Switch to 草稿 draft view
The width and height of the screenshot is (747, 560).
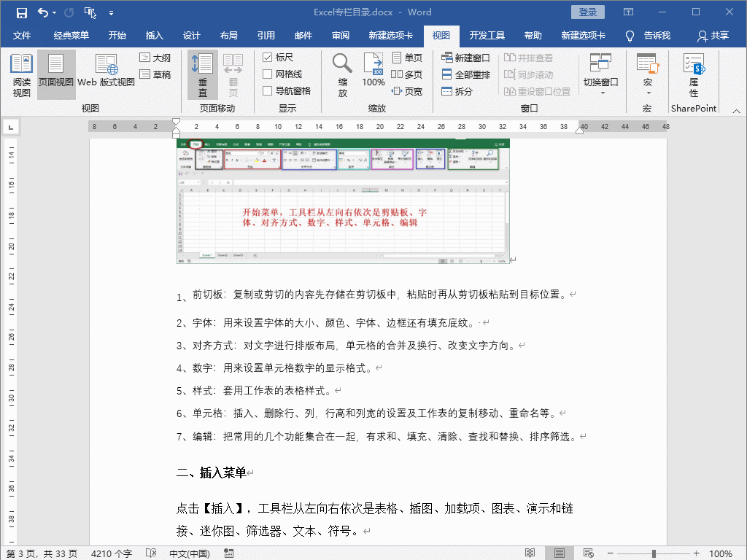[x=155, y=74]
